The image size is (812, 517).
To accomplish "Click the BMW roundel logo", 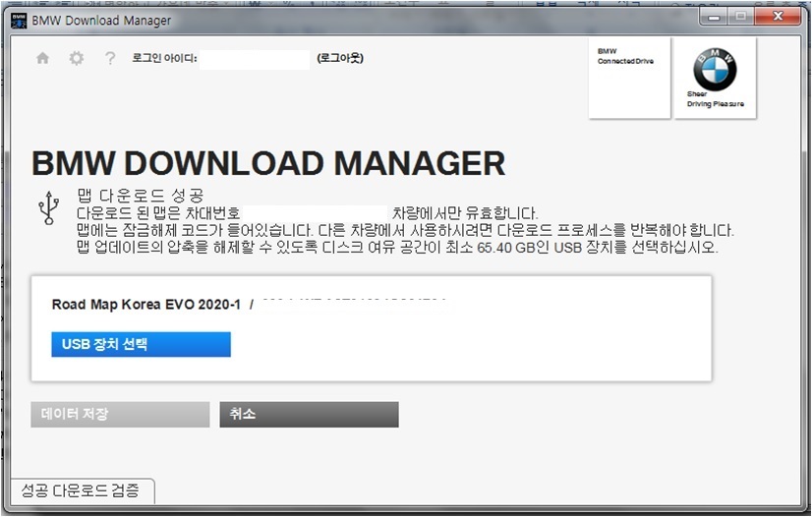I will (715, 70).
